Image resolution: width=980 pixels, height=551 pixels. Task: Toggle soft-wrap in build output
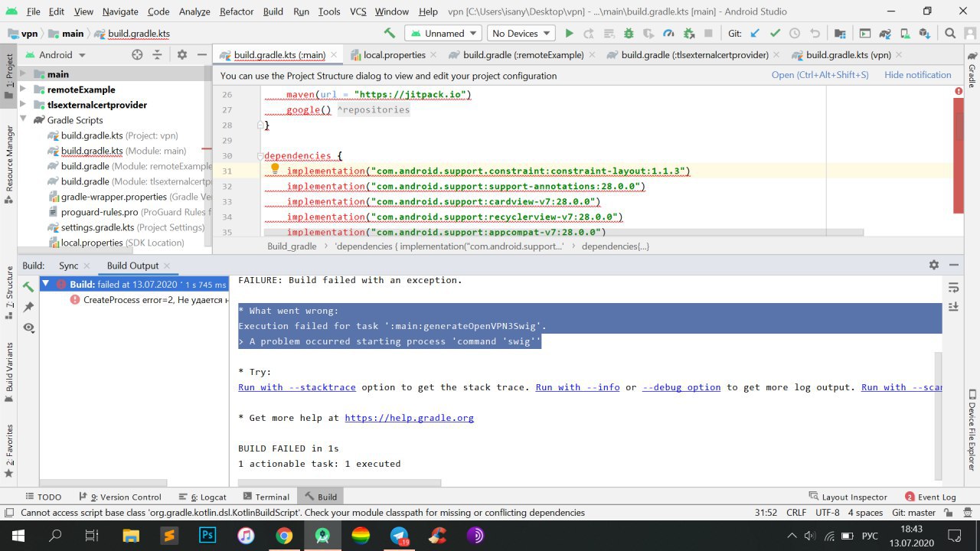click(953, 288)
